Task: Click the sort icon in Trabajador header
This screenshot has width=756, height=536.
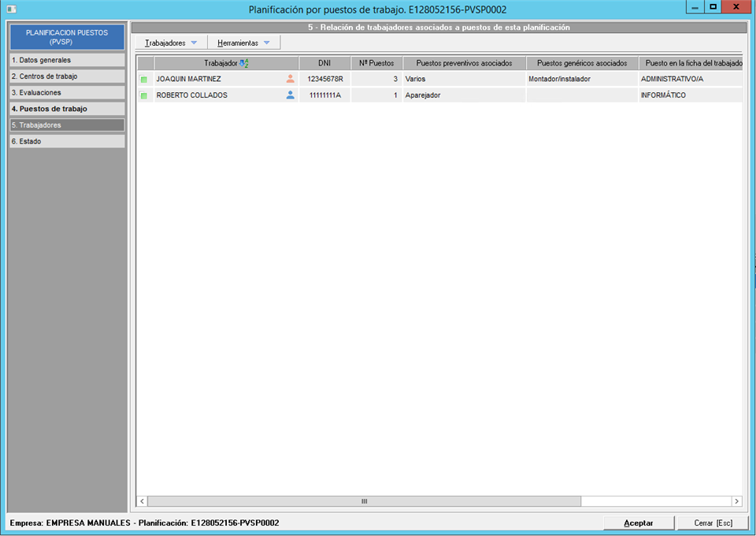Action: click(x=243, y=63)
